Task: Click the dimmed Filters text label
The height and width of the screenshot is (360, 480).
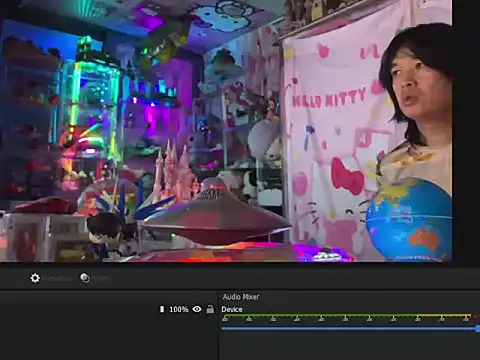Action: (x=100, y=278)
